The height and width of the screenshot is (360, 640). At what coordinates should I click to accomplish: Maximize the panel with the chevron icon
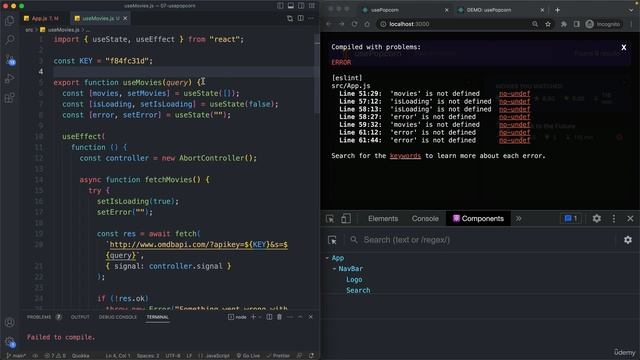coord(300,317)
